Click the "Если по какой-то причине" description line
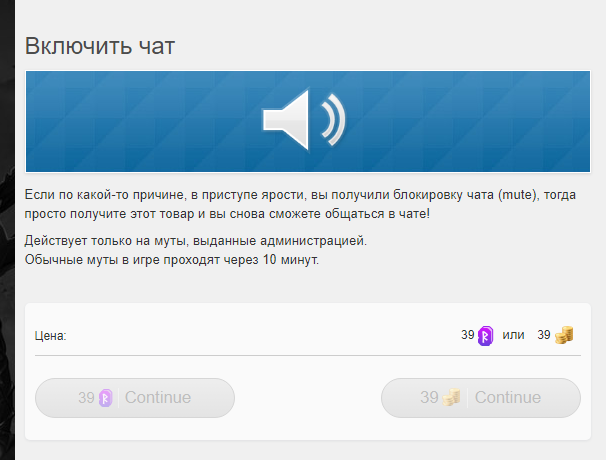The height and width of the screenshot is (460, 606). (x=300, y=195)
